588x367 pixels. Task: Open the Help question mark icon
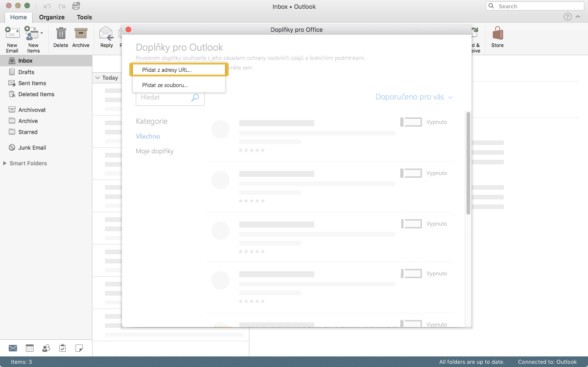pyautogui.click(x=568, y=17)
